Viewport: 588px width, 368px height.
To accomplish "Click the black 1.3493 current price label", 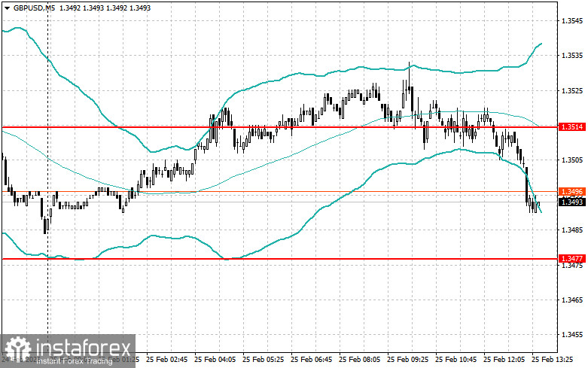I will (572, 202).
